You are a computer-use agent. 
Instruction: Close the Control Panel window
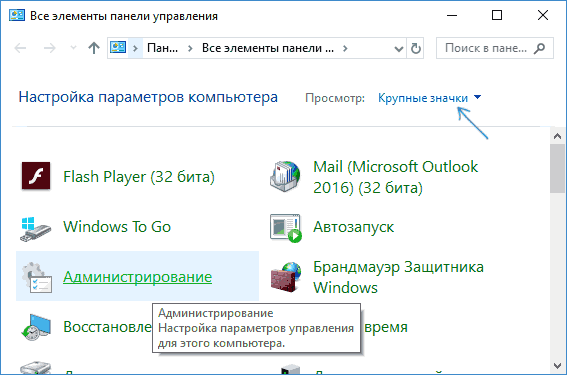click(543, 15)
